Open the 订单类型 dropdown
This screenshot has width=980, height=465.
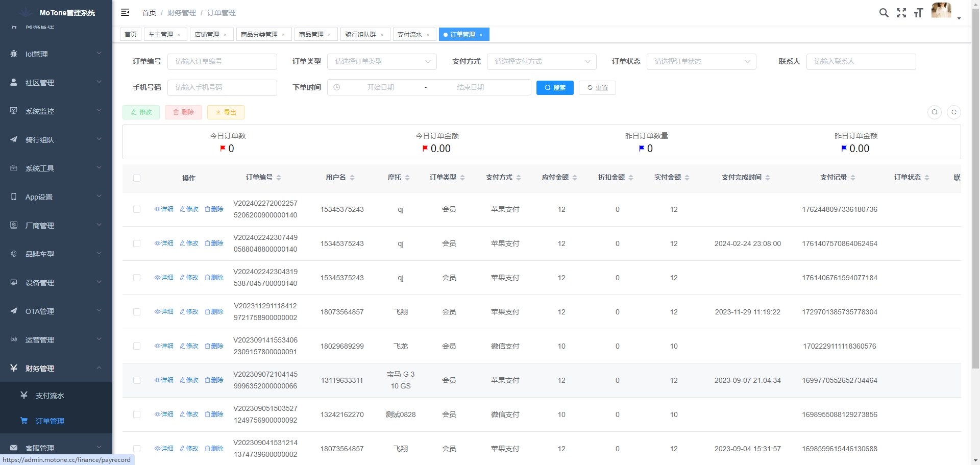pos(382,62)
